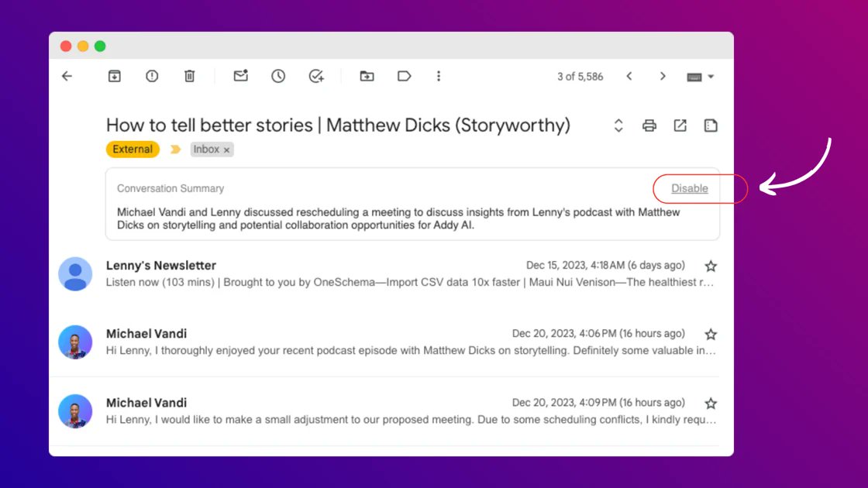The height and width of the screenshot is (488, 868).
Task: Print all messages in conversation
Action: (x=649, y=125)
